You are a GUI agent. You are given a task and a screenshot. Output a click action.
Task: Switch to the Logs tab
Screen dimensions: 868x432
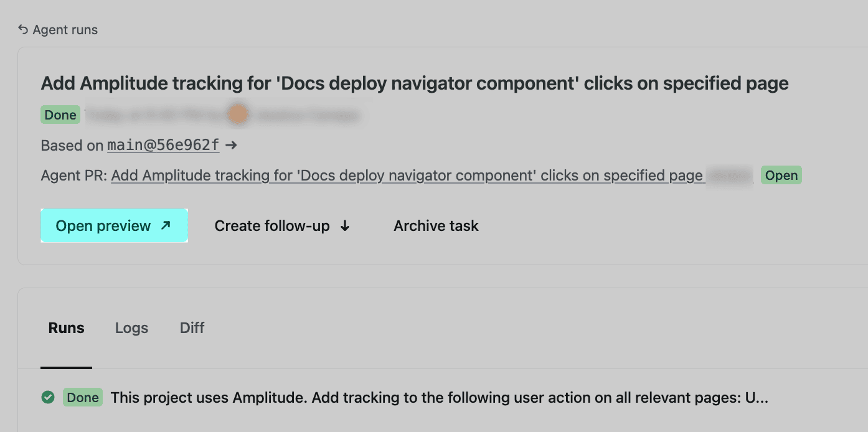click(131, 328)
